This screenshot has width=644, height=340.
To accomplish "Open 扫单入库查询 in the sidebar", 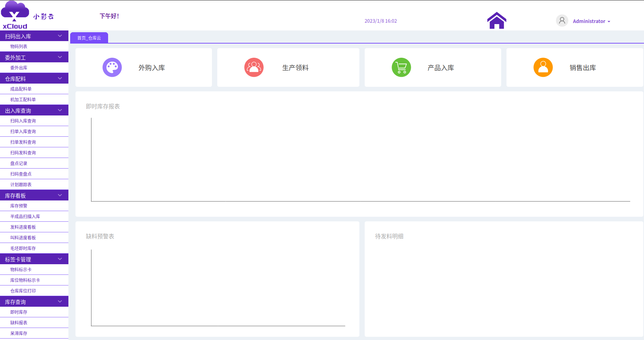I will point(34,131).
